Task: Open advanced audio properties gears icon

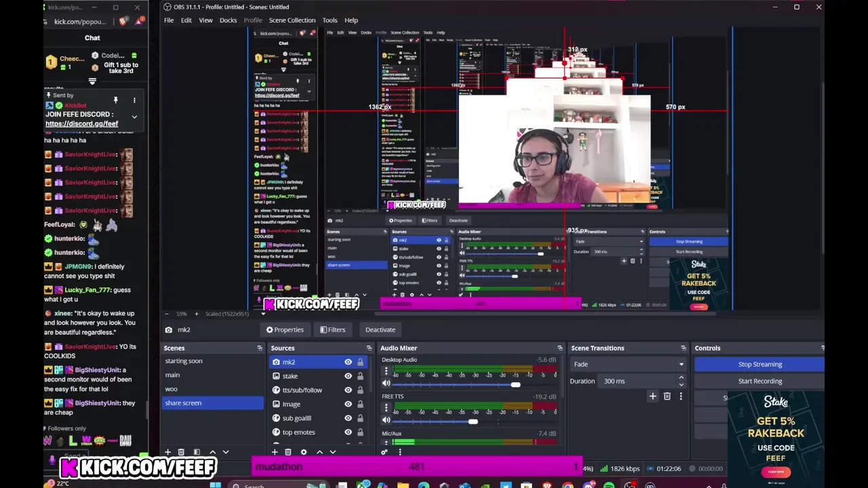Action: [384, 452]
